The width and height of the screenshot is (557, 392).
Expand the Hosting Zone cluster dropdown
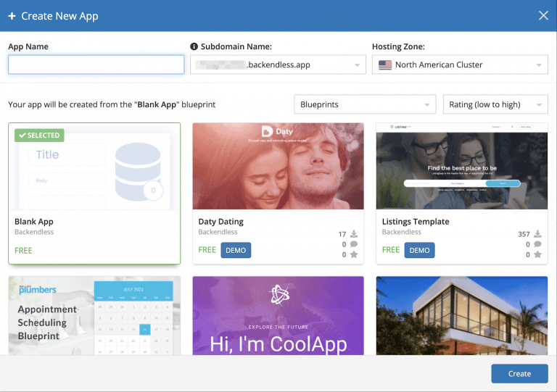[x=539, y=65]
